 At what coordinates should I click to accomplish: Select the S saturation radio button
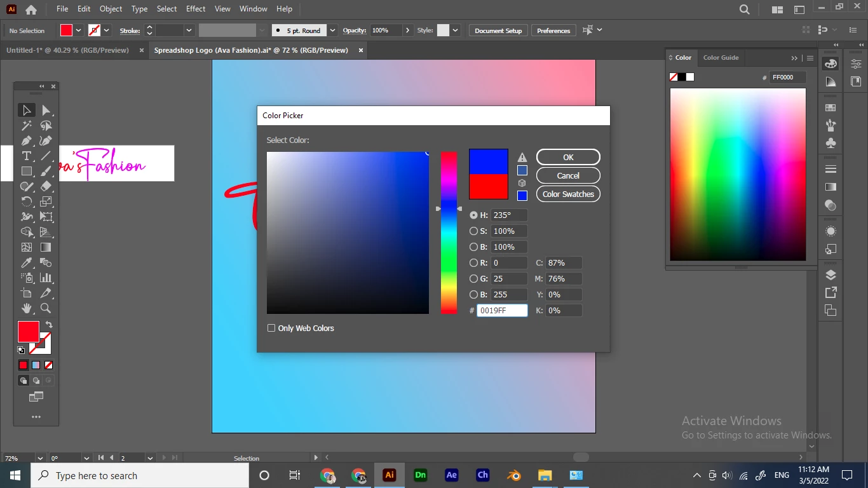(x=473, y=231)
